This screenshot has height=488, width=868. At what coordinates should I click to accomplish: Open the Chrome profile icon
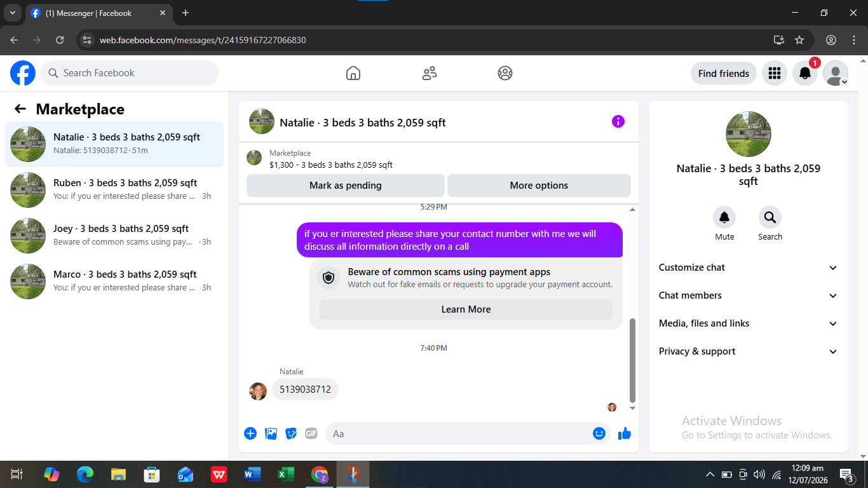831,40
